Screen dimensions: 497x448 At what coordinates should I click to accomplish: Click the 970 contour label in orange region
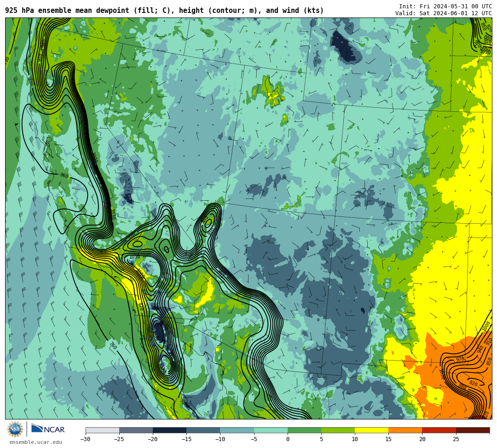coord(460,359)
